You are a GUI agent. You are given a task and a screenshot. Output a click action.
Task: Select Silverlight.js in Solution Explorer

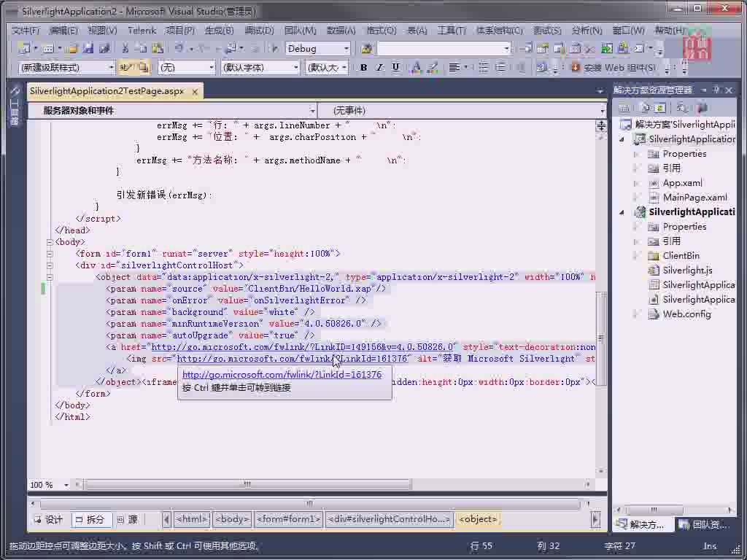coord(687,271)
